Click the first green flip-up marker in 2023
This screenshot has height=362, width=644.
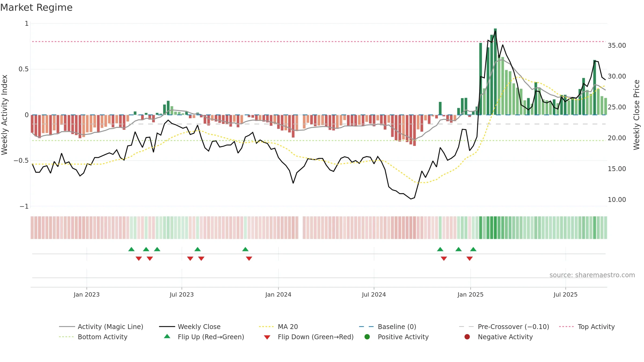[131, 249]
